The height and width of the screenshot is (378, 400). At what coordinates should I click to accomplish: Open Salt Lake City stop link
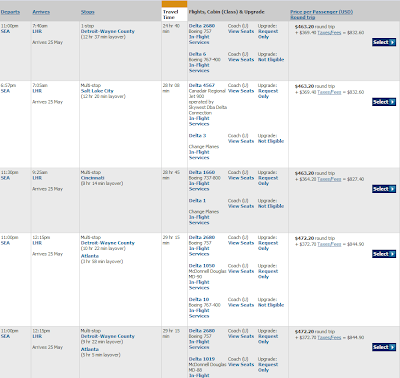click(97, 91)
